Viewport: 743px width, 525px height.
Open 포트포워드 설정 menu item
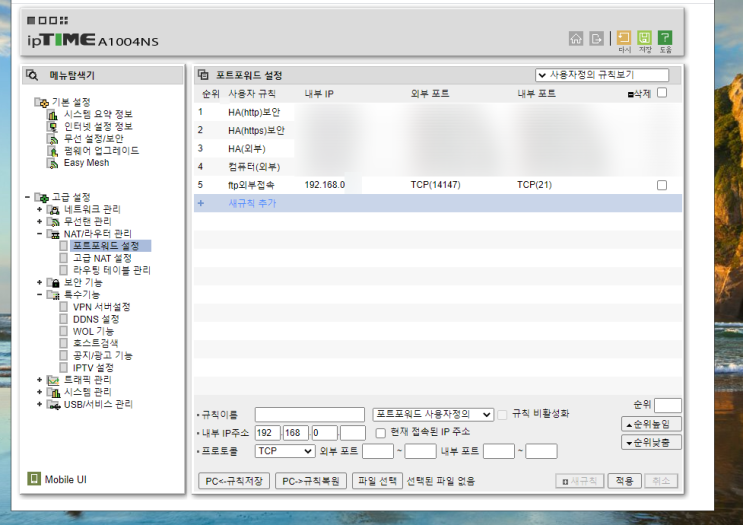[x=106, y=246]
